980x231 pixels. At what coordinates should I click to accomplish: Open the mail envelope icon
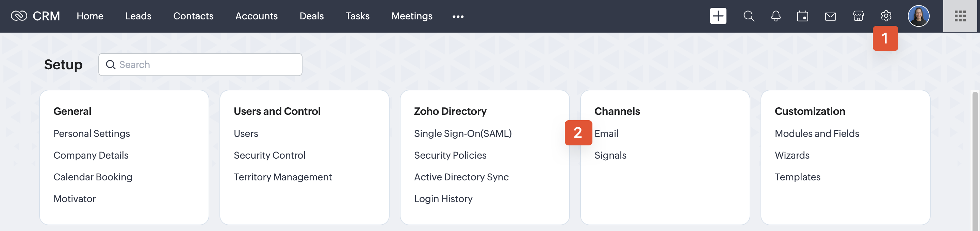click(x=830, y=16)
